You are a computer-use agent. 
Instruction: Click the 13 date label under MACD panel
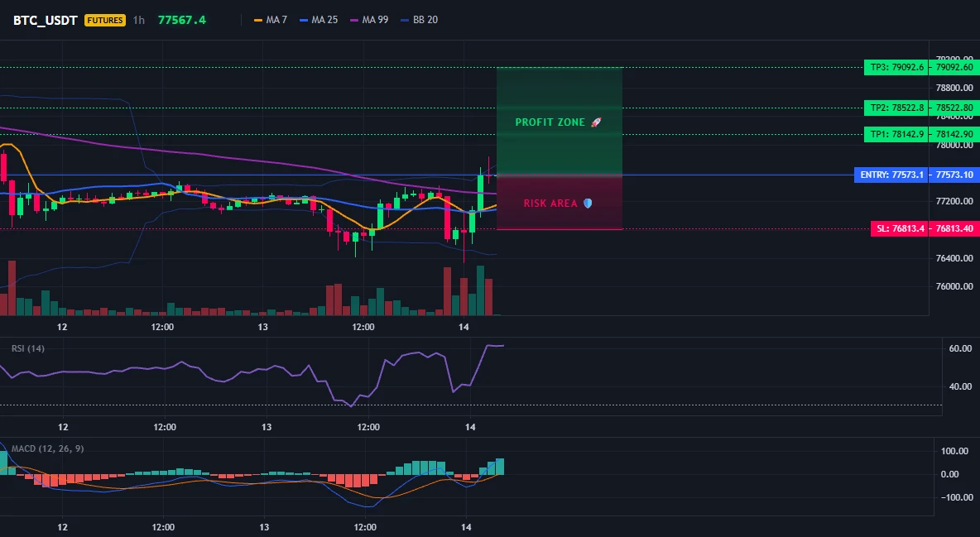click(x=264, y=527)
